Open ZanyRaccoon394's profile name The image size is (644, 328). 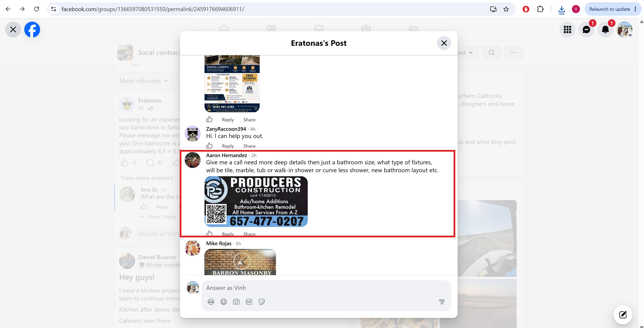(226, 129)
